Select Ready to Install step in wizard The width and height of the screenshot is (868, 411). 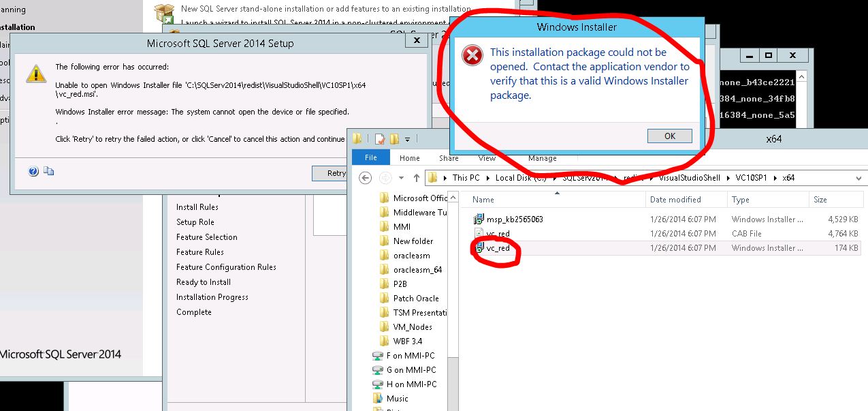204,281
